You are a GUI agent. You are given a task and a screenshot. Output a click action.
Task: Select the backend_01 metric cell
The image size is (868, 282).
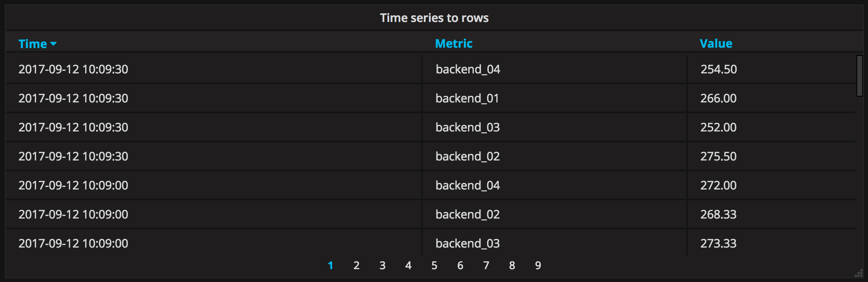click(x=467, y=98)
